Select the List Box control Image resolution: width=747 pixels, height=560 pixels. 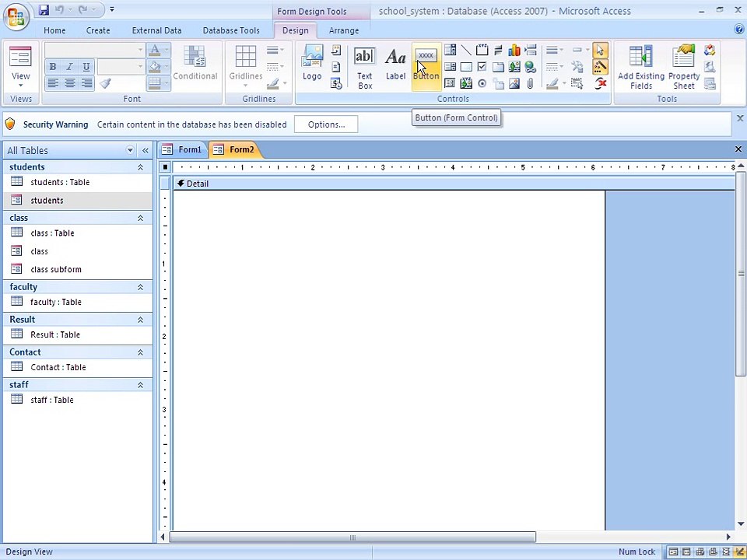coord(450,67)
